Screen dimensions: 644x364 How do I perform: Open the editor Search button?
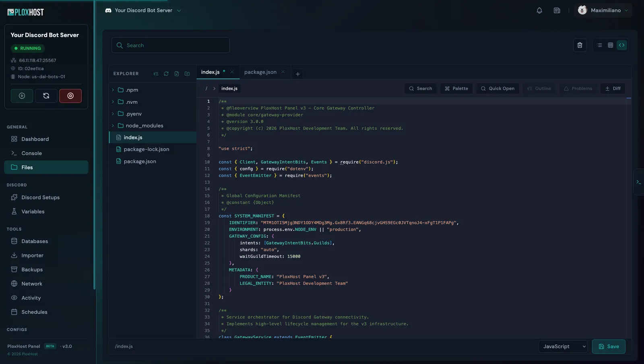click(420, 88)
